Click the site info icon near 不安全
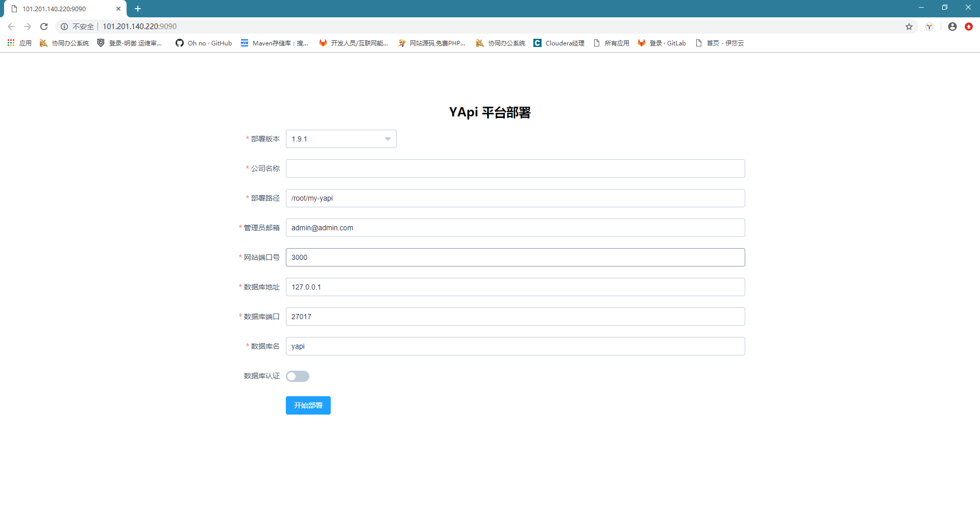Viewport: 980px width, 531px height. [64, 27]
